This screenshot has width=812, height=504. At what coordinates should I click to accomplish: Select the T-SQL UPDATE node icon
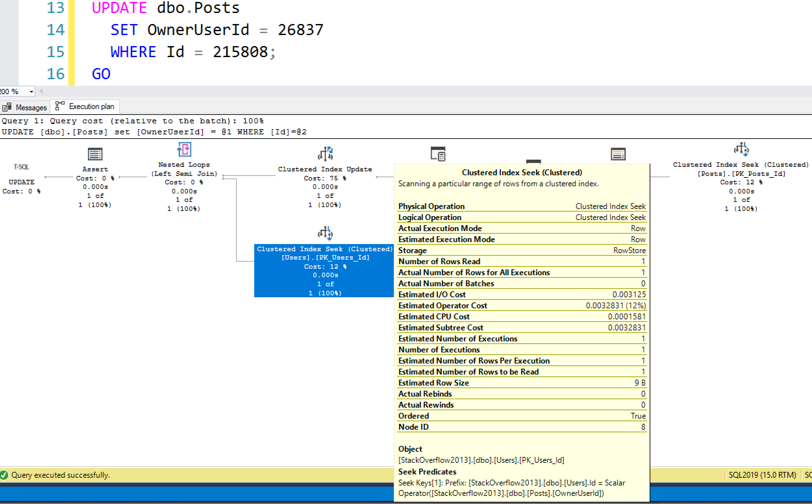21,167
